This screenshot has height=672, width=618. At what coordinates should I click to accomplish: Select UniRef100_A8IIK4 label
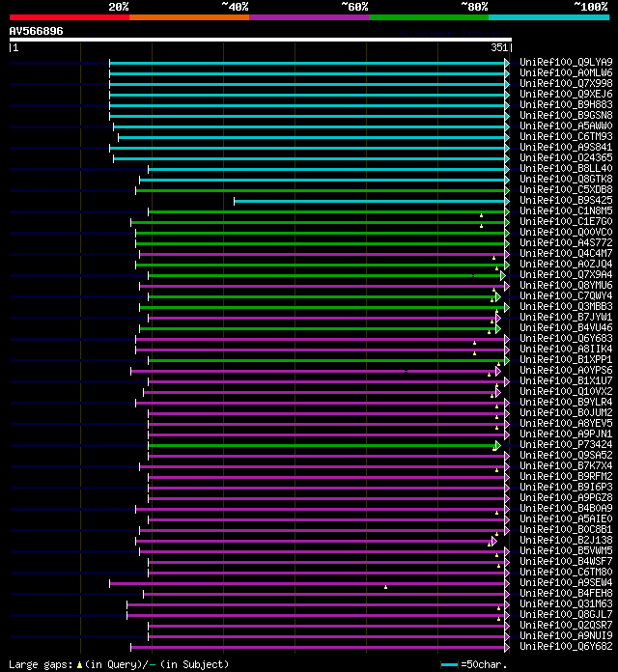[x=566, y=349]
